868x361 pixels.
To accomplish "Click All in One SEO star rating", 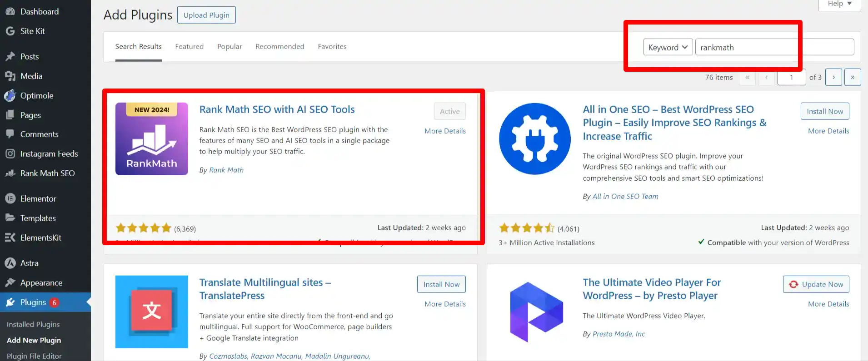I will 527,228.
